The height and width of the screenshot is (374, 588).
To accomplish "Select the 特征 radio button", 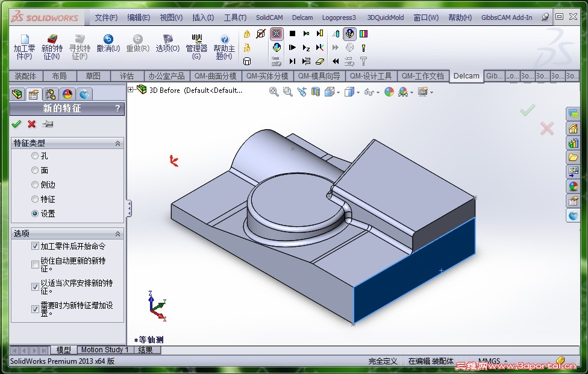I will tap(35, 199).
